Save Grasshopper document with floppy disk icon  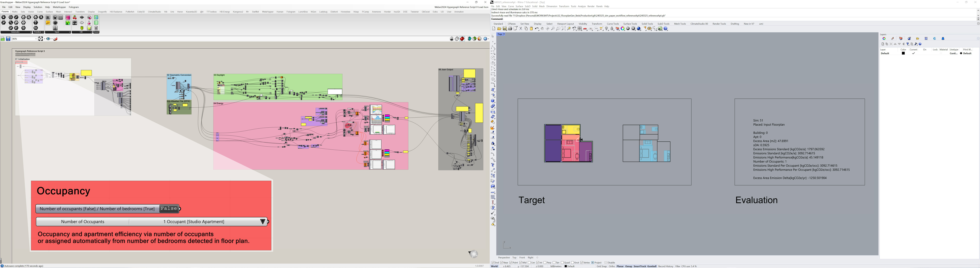8,39
